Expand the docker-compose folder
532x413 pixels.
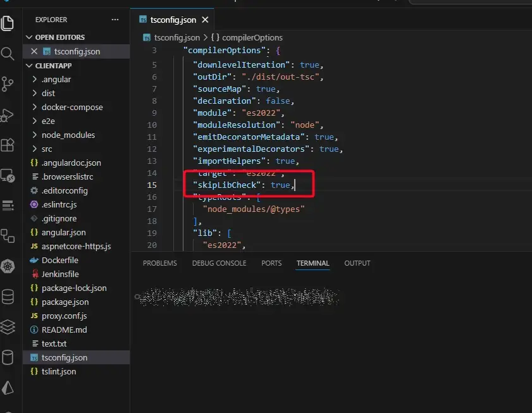pyautogui.click(x=71, y=107)
